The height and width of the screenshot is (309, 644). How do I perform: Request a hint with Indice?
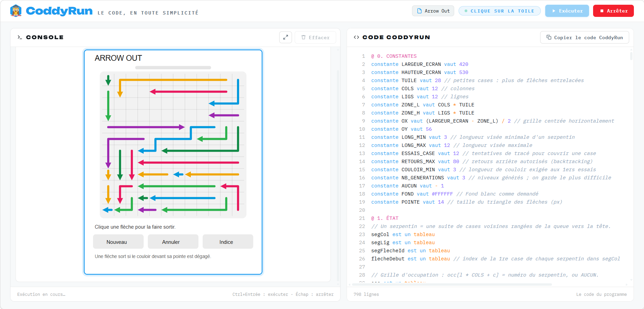(x=228, y=242)
